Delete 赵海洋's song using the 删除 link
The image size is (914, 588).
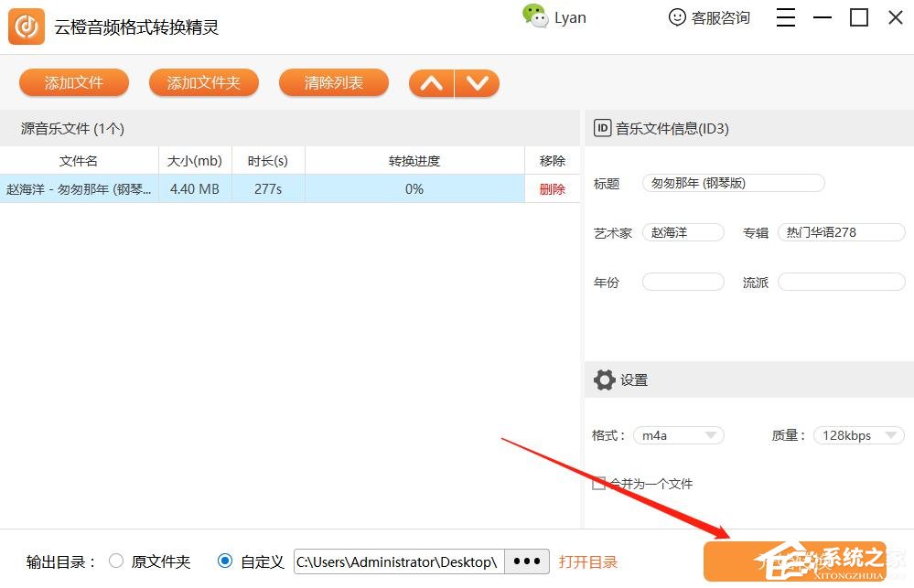pos(553,189)
